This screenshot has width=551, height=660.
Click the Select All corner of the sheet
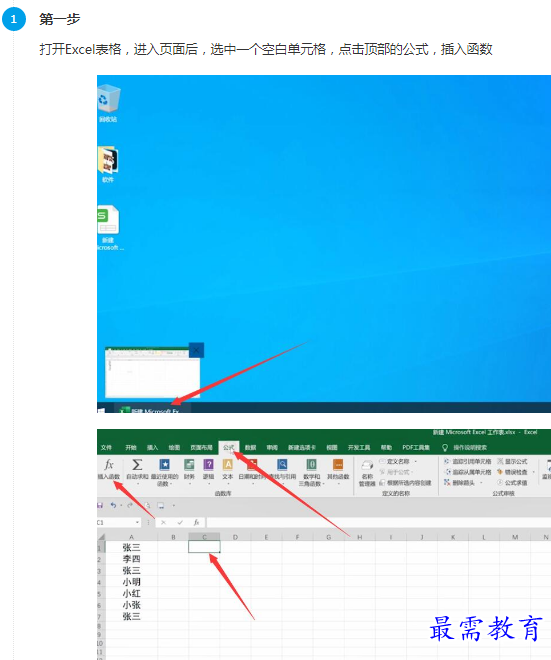[x=101, y=537]
